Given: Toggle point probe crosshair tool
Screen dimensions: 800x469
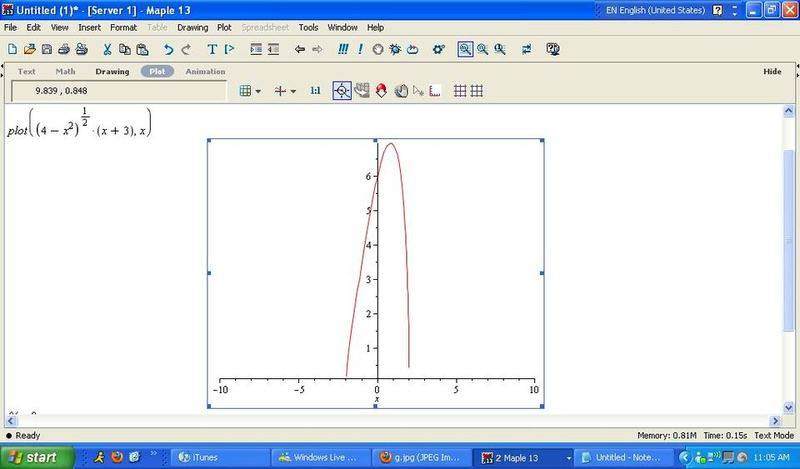Looking at the screenshot, I should click(342, 91).
